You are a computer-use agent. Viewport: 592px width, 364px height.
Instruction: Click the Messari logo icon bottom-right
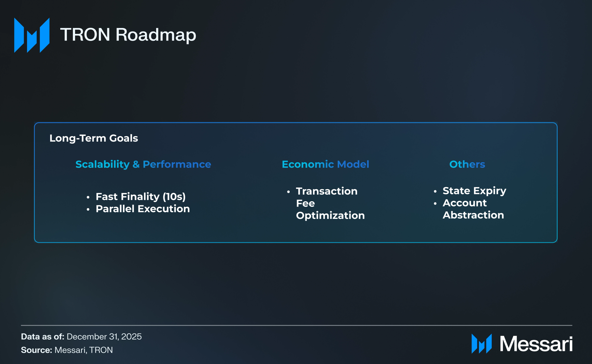[x=481, y=344]
